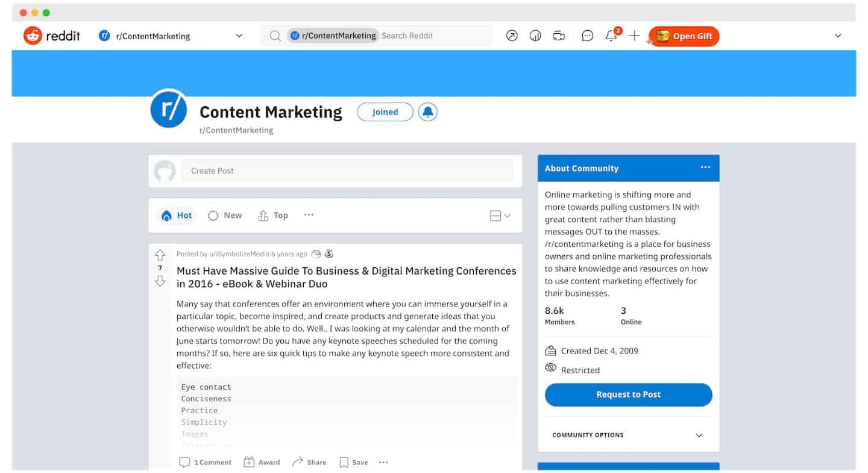Screen dimensions: 868x473
Task: Expand Community Options section
Action: (x=628, y=435)
